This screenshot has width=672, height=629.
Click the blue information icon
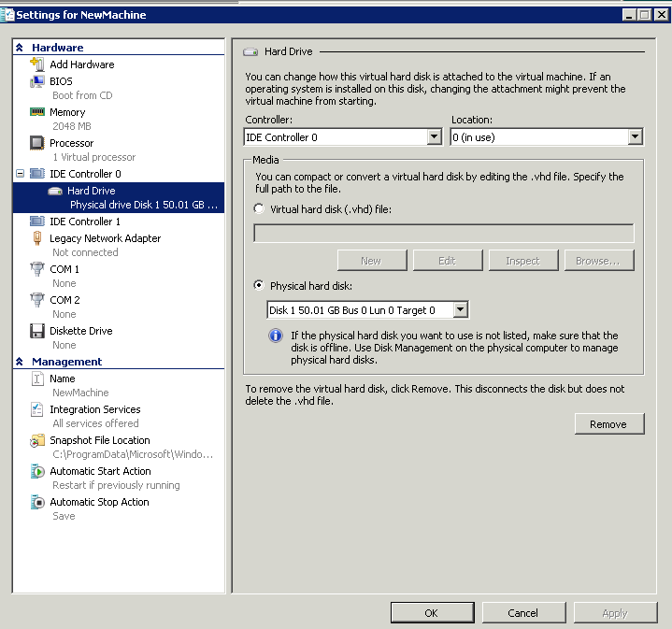click(x=276, y=336)
